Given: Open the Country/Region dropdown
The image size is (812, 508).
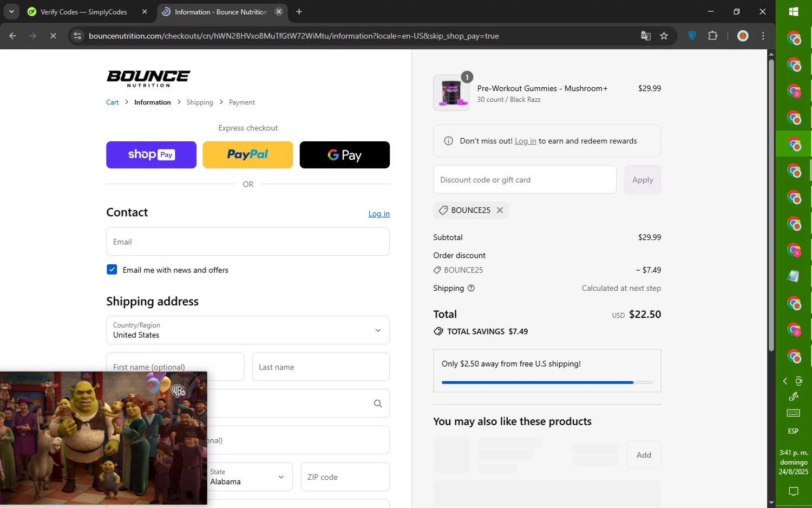Looking at the screenshot, I should coord(248,330).
